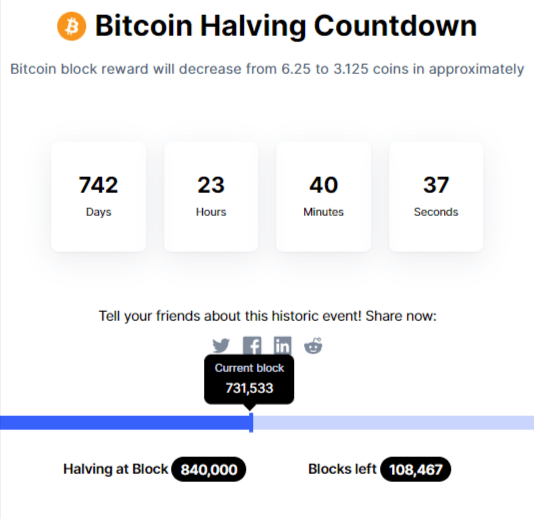Share via the LinkedIn icon
534x519 pixels.
(282, 346)
